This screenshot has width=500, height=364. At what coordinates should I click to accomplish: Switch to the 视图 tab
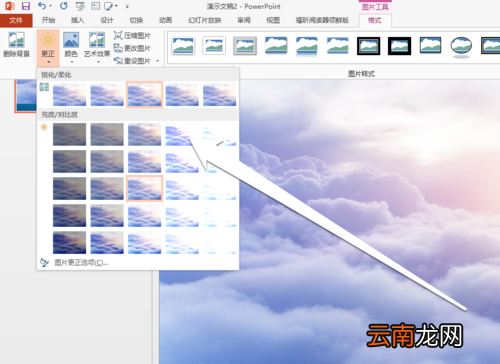click(x=273, y=20)
